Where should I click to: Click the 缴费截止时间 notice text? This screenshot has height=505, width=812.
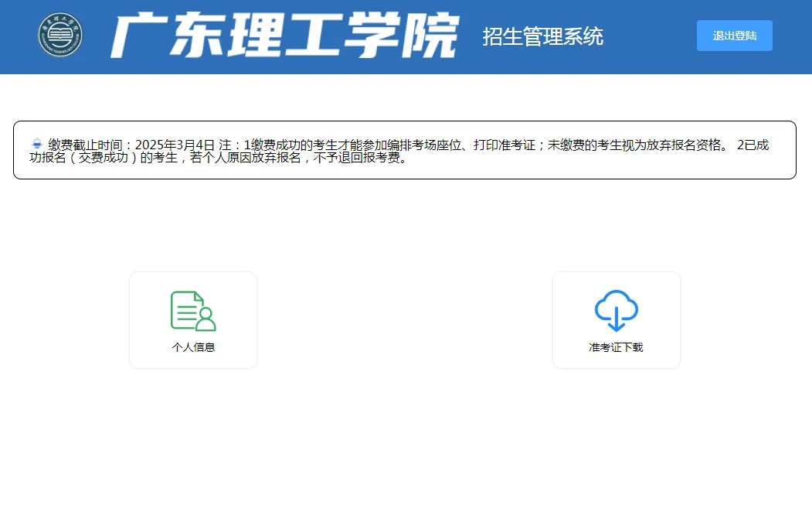click(x=399, y=151)
